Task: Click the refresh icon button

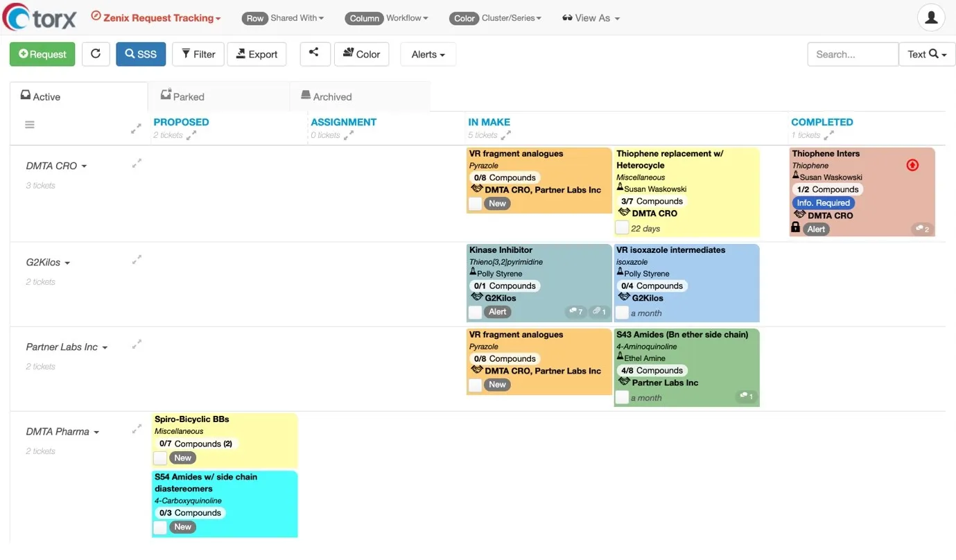Action: click(96, 54)
